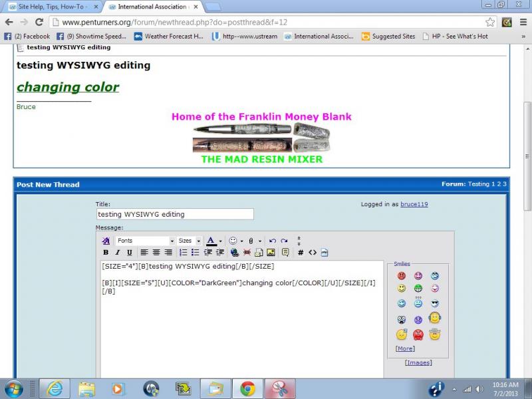Click the Undo arrow in editor toolbar

pos(273,241)
